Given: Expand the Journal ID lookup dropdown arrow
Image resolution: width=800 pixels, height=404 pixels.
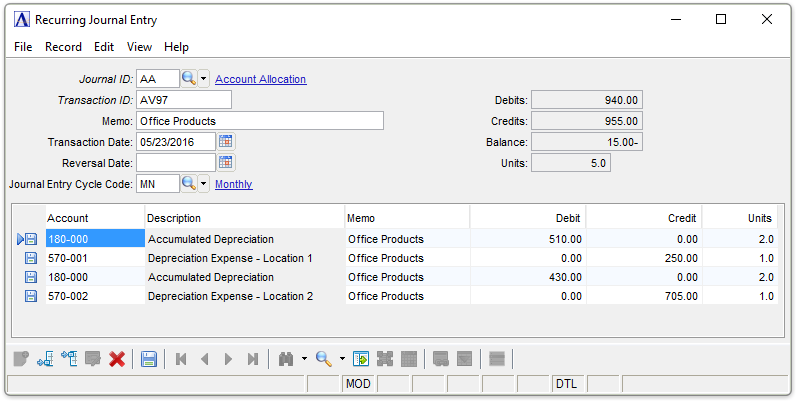Looking at the screenshot, I should click(x=204, y=79).
